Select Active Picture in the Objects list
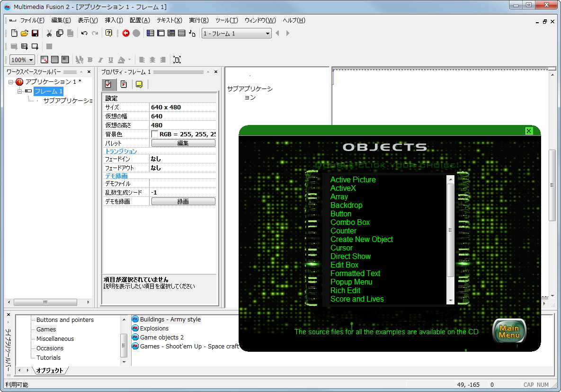The width and height of the screenshot is (561, 392). [353, 179]
